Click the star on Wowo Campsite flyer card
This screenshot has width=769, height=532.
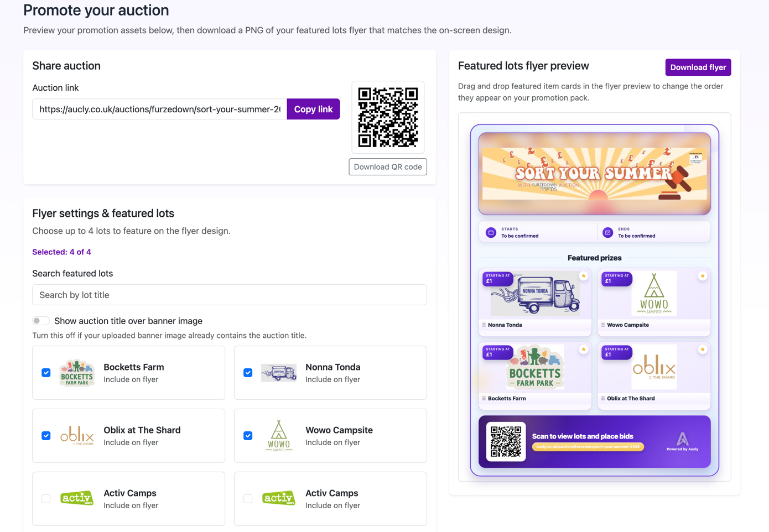pyautogui.click(x=702, y=276)
